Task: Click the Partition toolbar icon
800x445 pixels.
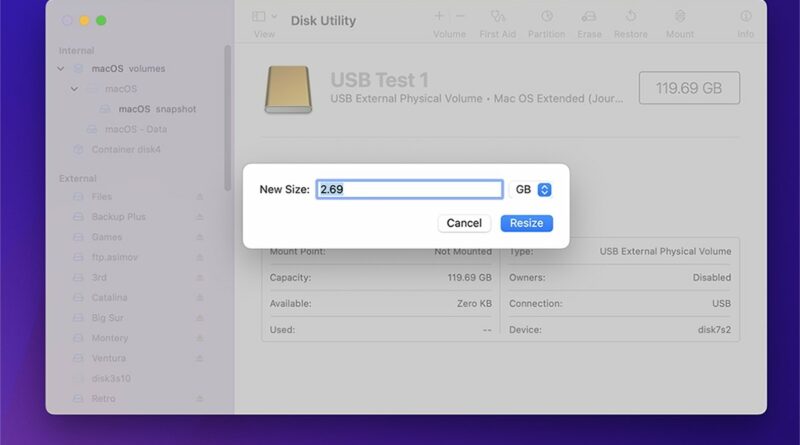Action: 546,17
